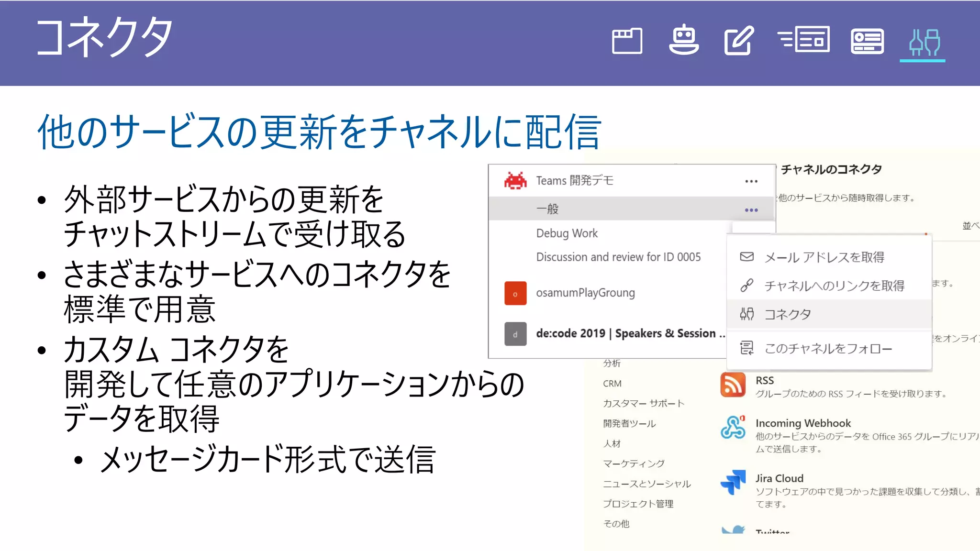
Task: Click the RSS connector title
Action: point(764,381)
